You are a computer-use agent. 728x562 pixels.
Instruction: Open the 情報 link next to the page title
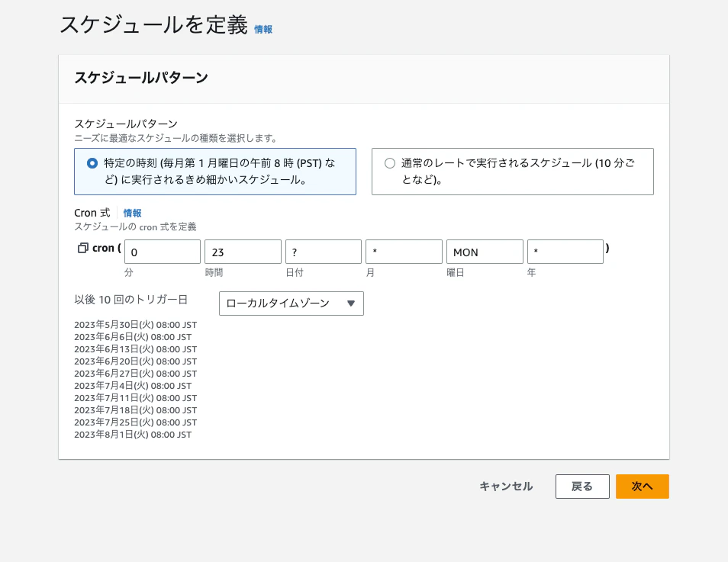click(263, 29)
